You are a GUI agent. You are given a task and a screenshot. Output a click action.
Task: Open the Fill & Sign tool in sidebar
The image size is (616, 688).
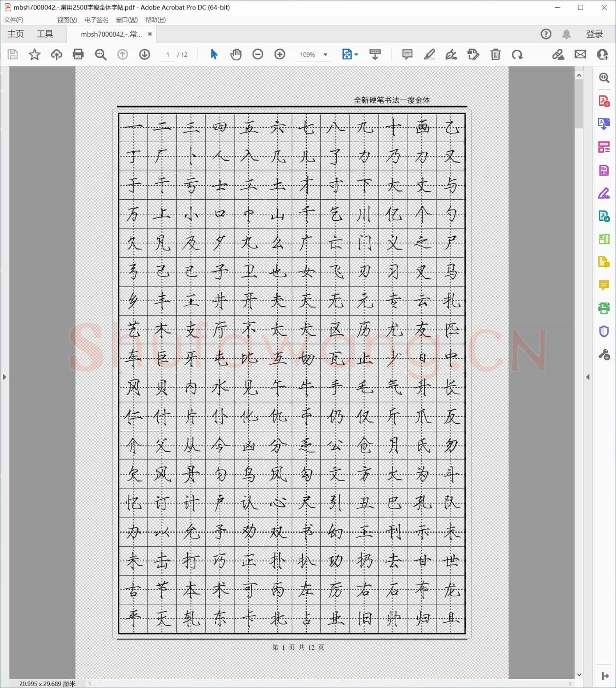point(604,193)
